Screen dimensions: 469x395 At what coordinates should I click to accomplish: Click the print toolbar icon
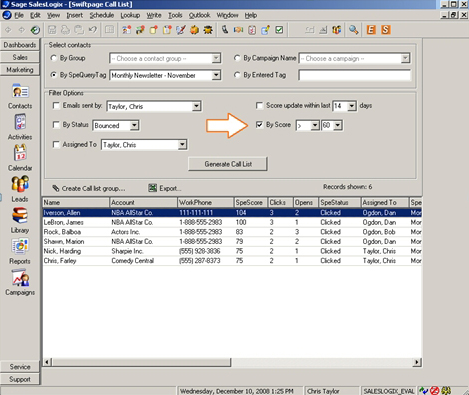click(x=65, y=30)
